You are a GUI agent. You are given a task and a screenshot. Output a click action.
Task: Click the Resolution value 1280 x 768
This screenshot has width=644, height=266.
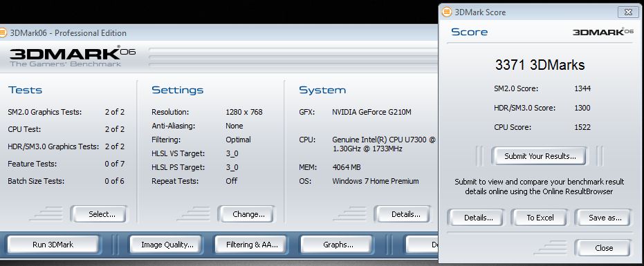tap(244, 112)
